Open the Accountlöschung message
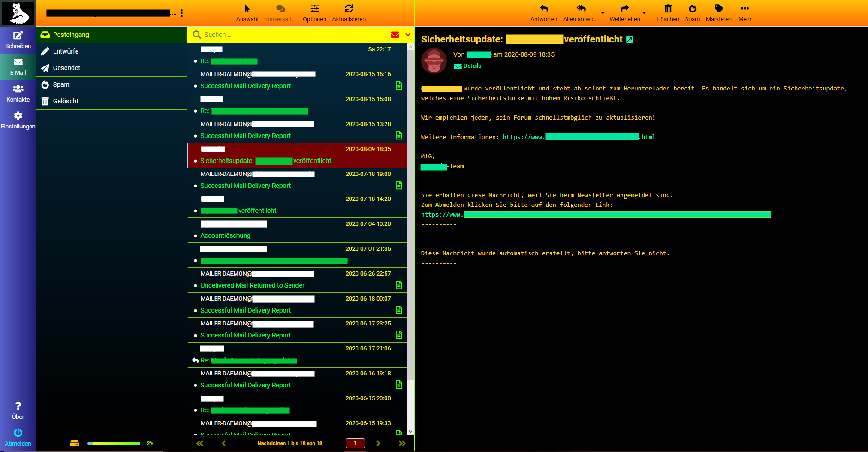This screenshot has width=868, height=452. pyautogui.click(x=225, y=235)
